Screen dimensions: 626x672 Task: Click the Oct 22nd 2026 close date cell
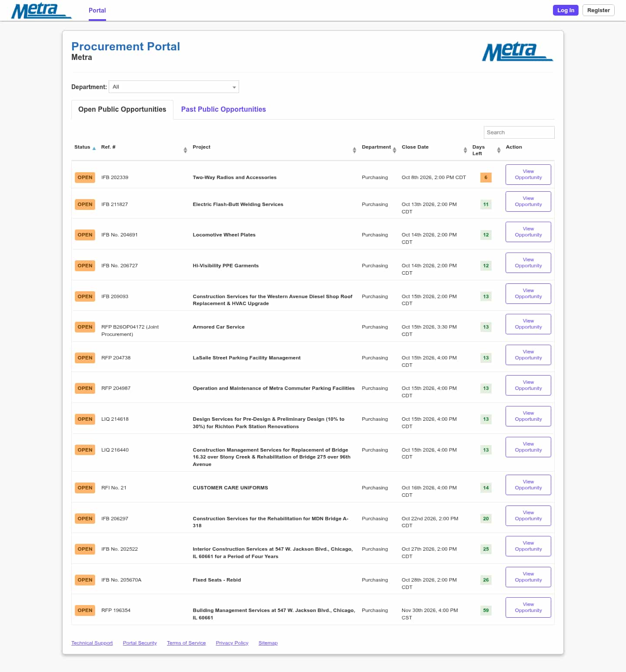click(430, 522)
